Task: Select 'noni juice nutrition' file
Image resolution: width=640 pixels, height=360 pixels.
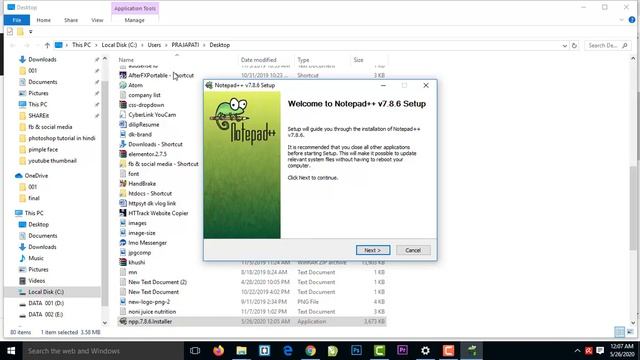Action: pyautogui.click(x=152, y=312)
